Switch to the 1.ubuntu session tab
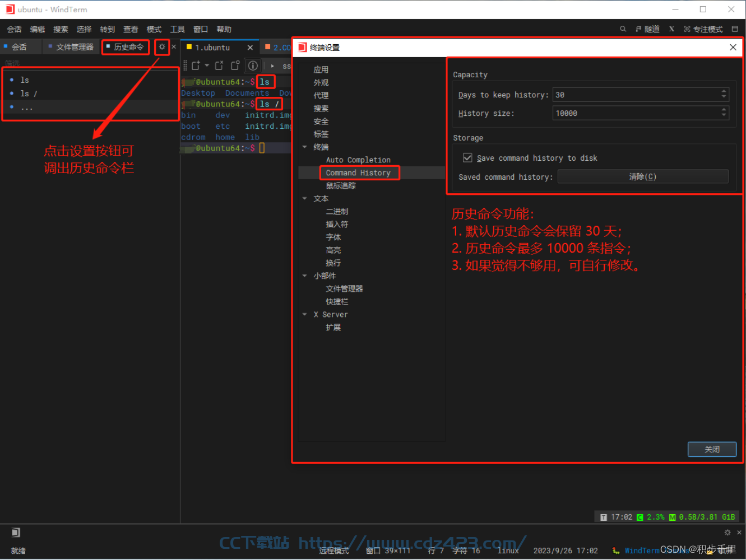Screen dimensions: 746x560 [x=212, y=48]
